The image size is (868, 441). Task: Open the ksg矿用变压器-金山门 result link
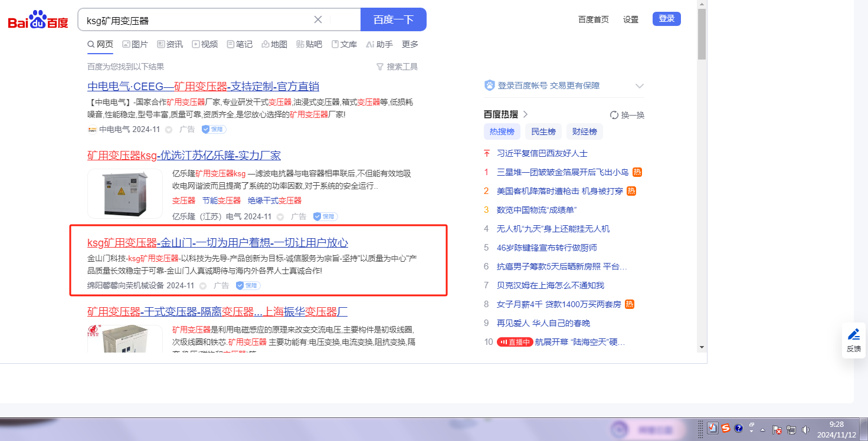[218, 243]
